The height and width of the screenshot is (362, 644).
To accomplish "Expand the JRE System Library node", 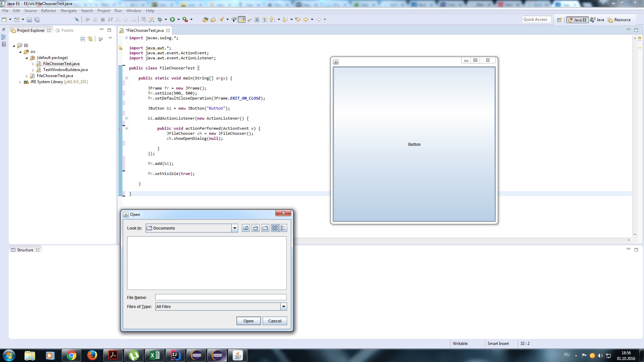I will click(20, 82).
